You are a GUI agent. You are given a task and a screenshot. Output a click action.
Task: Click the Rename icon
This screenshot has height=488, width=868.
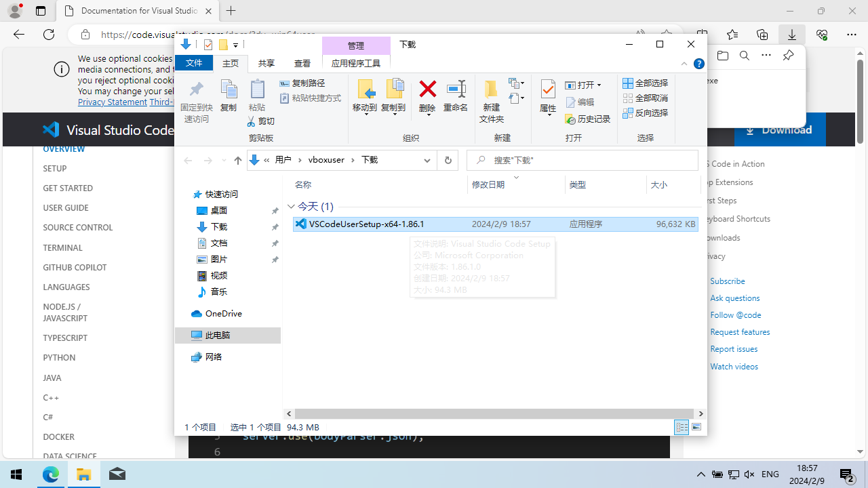(456, 96)
